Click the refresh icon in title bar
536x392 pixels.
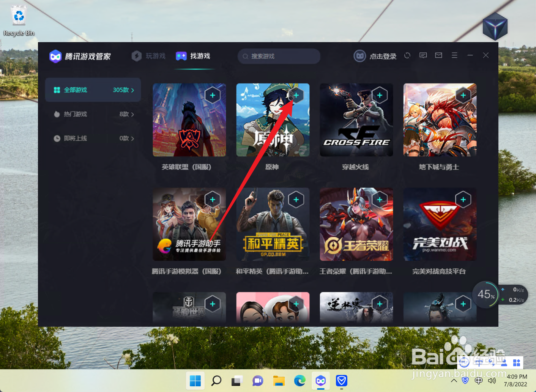[x=407, y=55]
